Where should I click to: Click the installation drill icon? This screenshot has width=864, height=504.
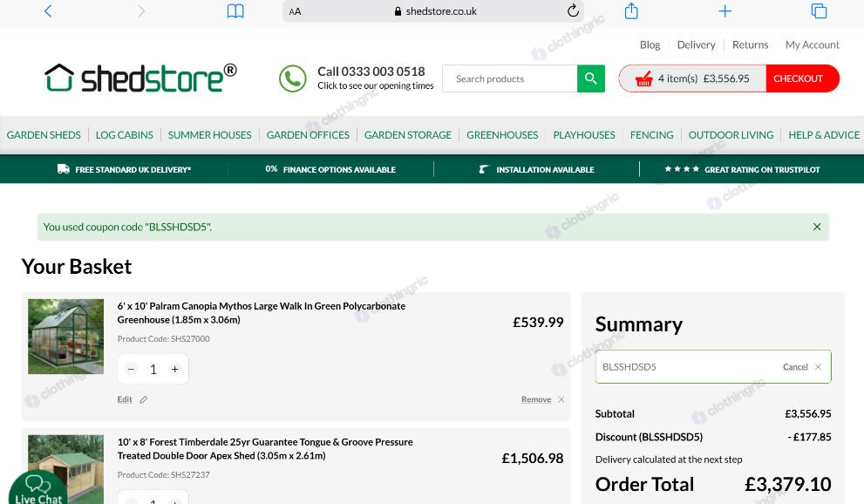(484, 169)
